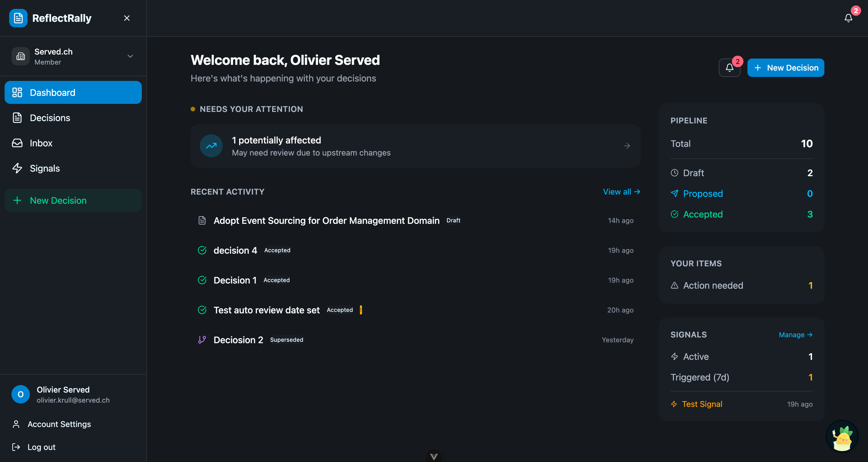Click the New Decision button
This screenshot has height=462, width=868.
785,67
